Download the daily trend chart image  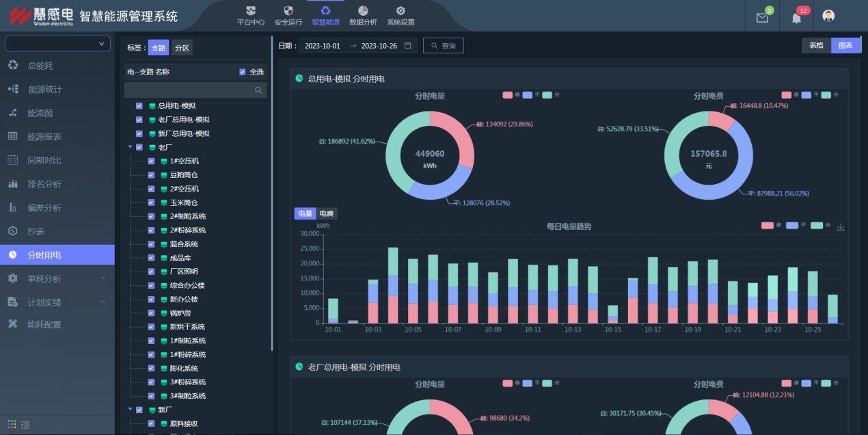pyautogui.click(x=841, y=228)
